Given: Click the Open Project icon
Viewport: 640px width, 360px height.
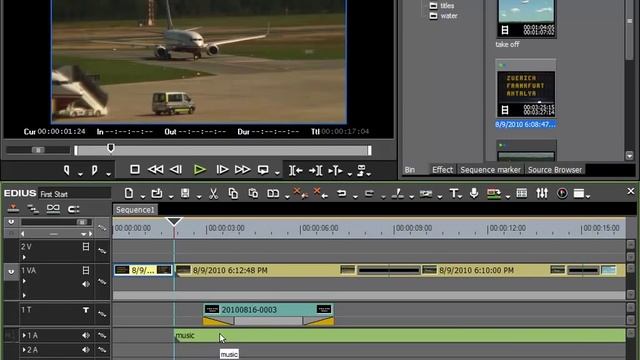Looking at the screenshot, I should pyautogui.click(x=157, y=193).
